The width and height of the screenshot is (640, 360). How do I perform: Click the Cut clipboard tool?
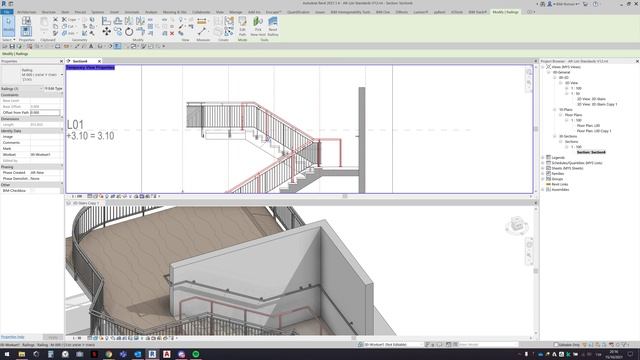pos(56,20)
